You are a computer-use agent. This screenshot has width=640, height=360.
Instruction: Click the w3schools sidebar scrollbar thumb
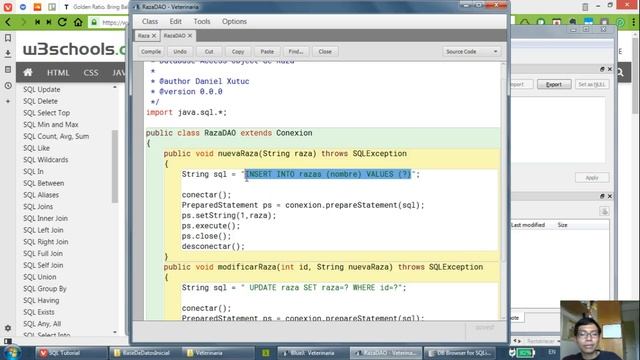pos(115,166)
